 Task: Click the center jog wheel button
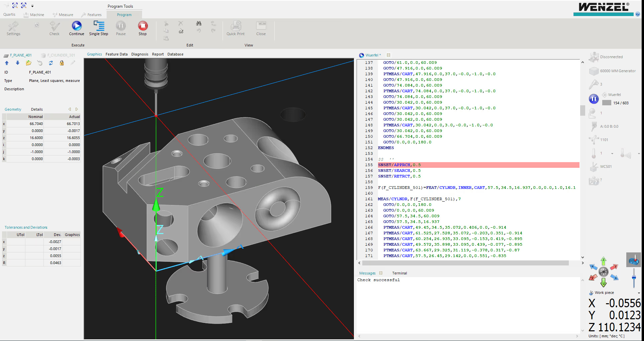(603, 272)
